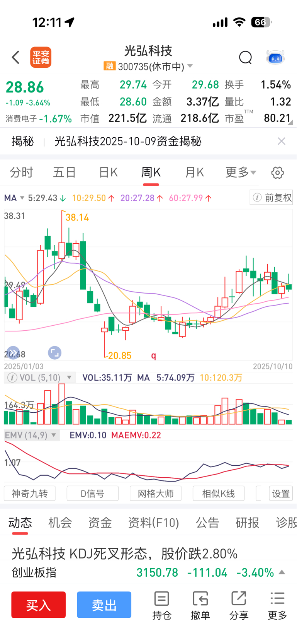Open the 动态 tab
Screen dimensions: 297x644
pos(20,523)
